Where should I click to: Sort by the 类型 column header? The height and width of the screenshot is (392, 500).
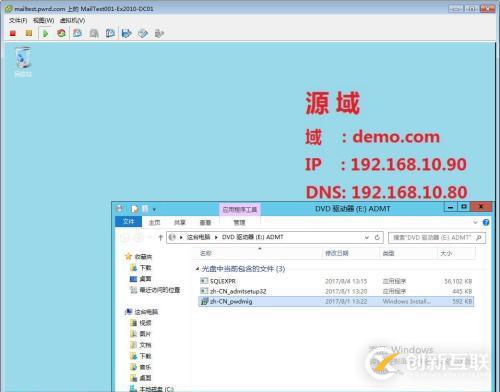point(388,253)
